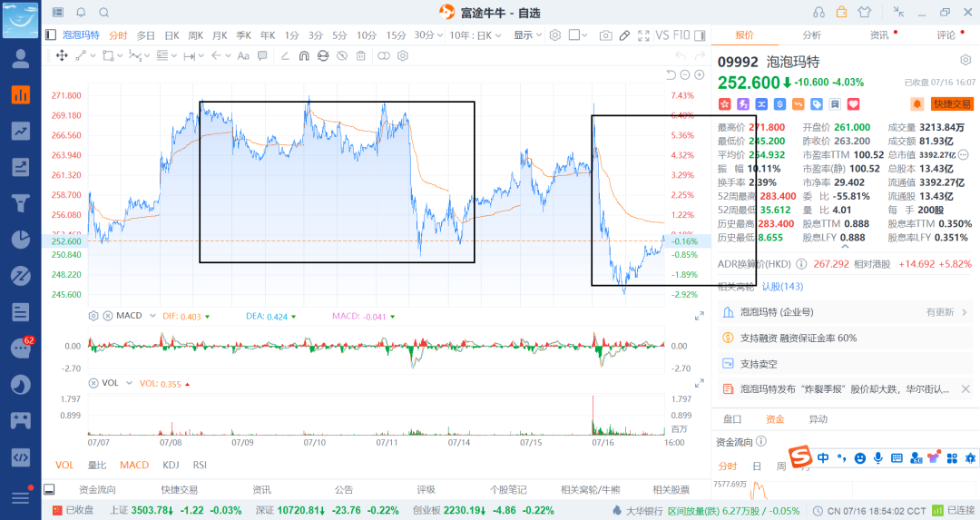Open the 认股(143) link
The height and width of the screenshot is (520, 980).
coord(782,286)
